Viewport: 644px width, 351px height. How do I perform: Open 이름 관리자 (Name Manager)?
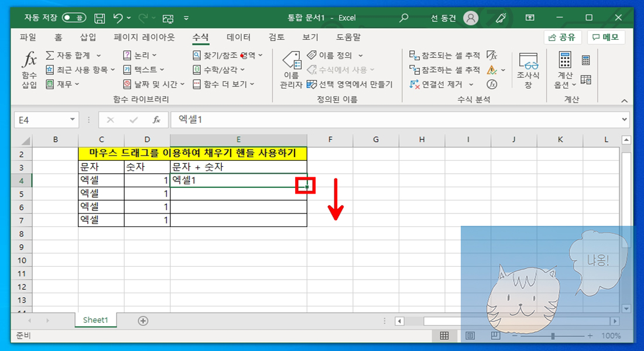click(x=291, y=70)
